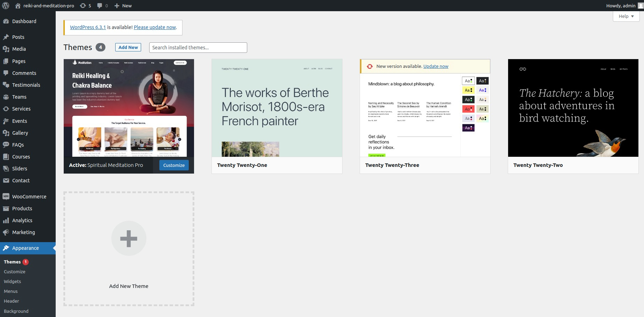Click the Twenty Twenty-Three theme name
This screenshot has height=317, width=644.
pyautogui.click(x=392, y=165)
